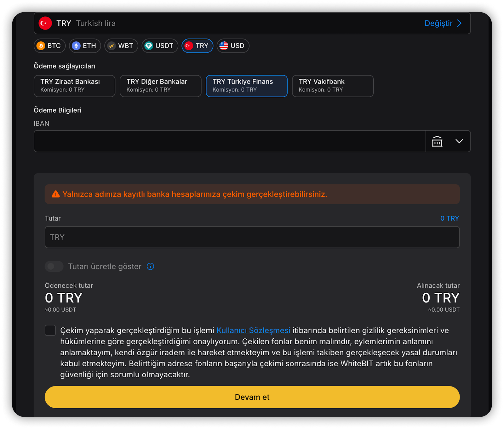Screen dimensions: 504x429
Task: Click the chevron next to Değiştir
Action: click(x=460, y=23)
